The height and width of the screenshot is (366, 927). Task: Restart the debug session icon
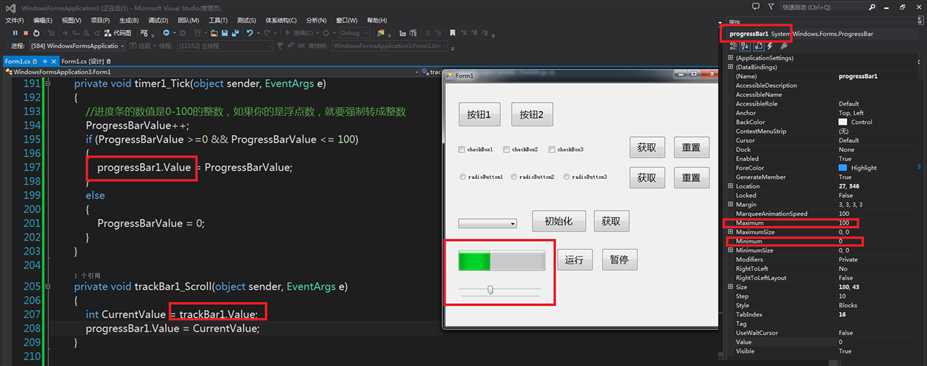tap(36, 33)
